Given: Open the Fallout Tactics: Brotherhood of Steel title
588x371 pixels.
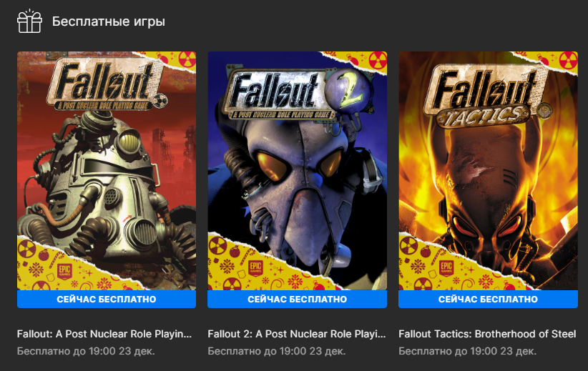Looking at the screenshot, I should (x=487, y=334).
